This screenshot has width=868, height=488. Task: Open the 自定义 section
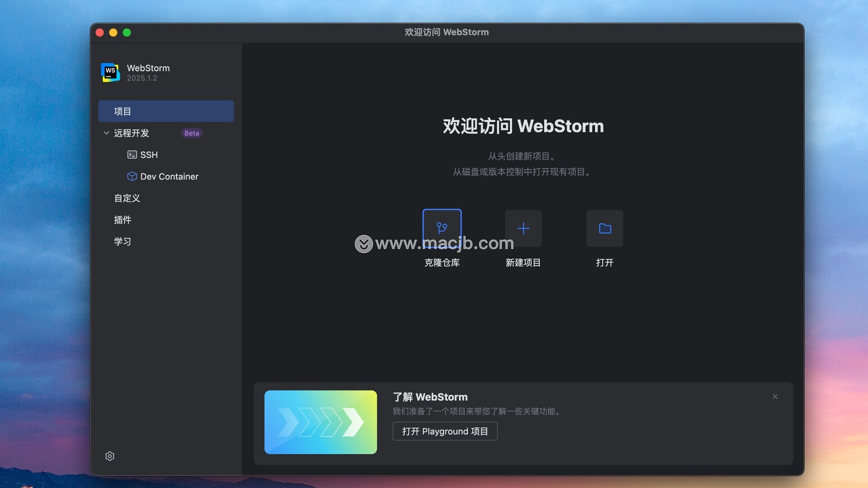[x=127, y=198]
